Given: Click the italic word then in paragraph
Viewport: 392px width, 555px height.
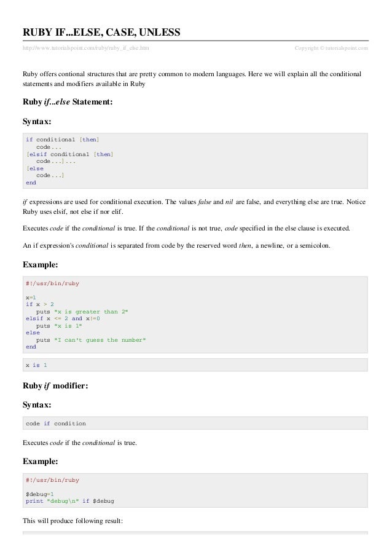Looking at the screenshot, I should tap(245, 245).
